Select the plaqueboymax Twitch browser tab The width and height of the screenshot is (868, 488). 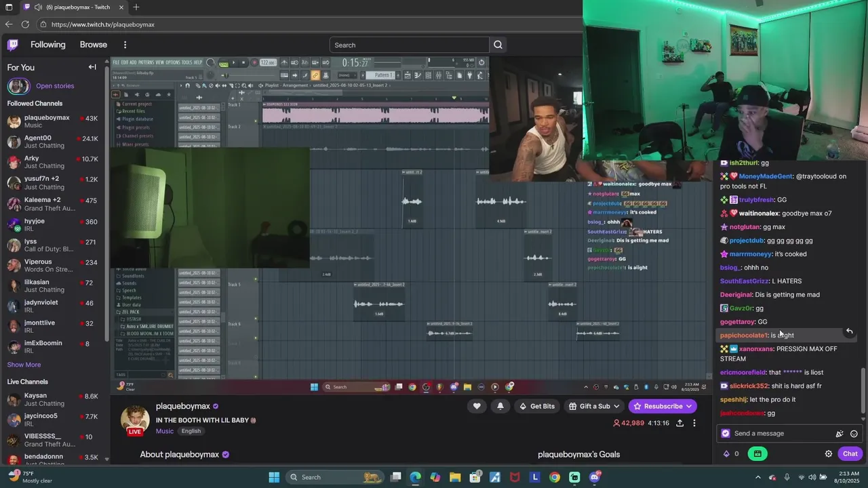click(x=75, y=7)
